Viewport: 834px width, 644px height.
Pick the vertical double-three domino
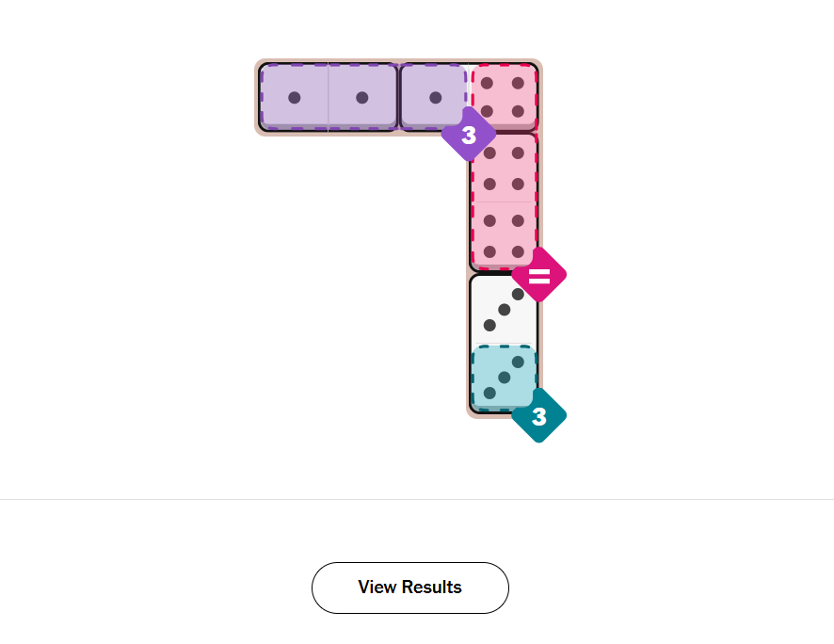[504, 344]
